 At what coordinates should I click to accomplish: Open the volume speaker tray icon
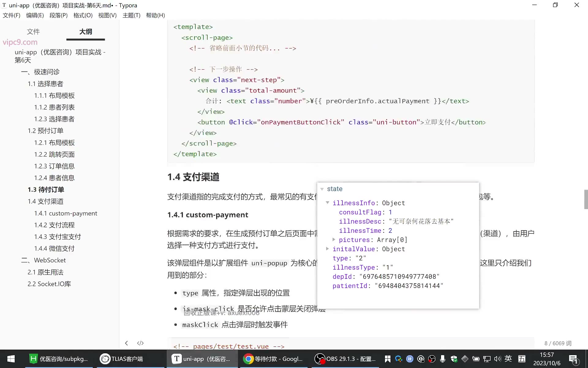tap(497, 359)
